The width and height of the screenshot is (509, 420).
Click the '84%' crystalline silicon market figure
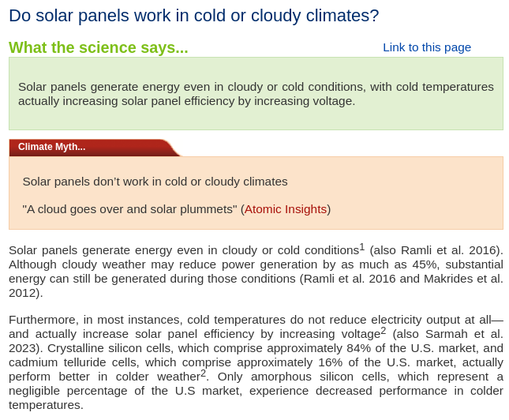(x=359, y=348)
